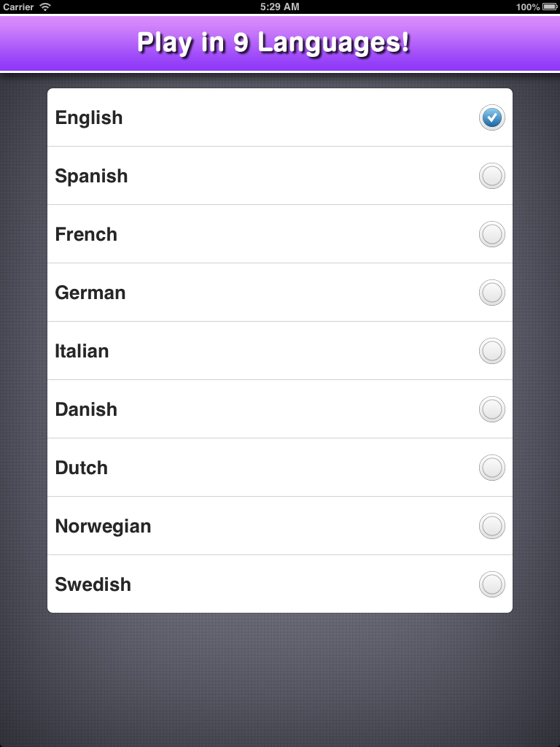Viewport: 560px width, 747px height.
Task: Tap the German language label
Action: click(x=90, y=293)
